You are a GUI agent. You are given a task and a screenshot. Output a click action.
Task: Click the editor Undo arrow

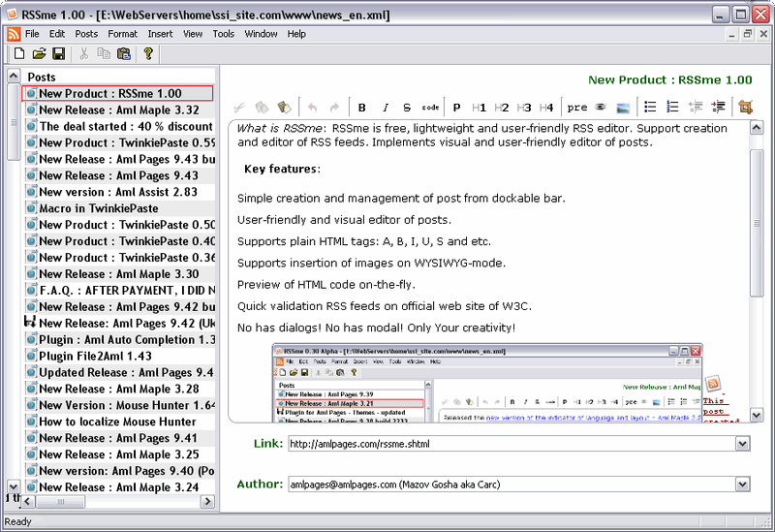click(x=312, y=108)
